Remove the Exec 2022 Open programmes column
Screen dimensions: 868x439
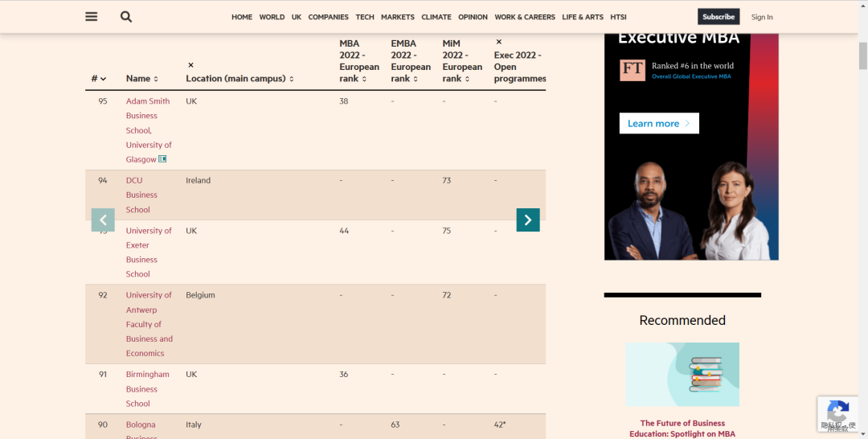[498, 42]
